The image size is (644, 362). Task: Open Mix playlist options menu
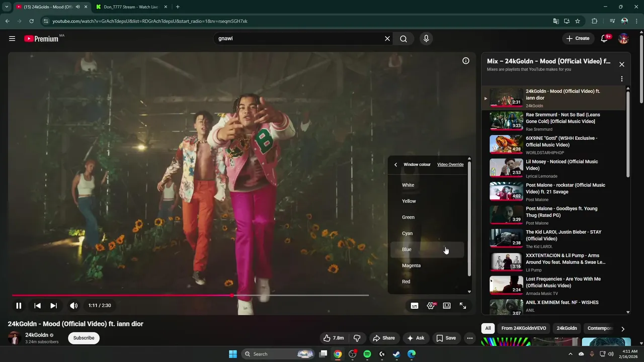[622, 79]
